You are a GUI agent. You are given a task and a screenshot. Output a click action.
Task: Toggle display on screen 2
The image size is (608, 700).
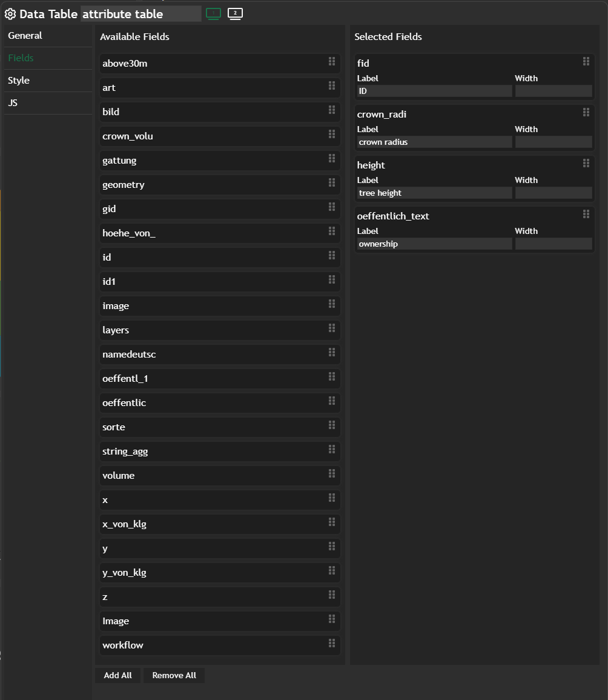click(235, 13)
